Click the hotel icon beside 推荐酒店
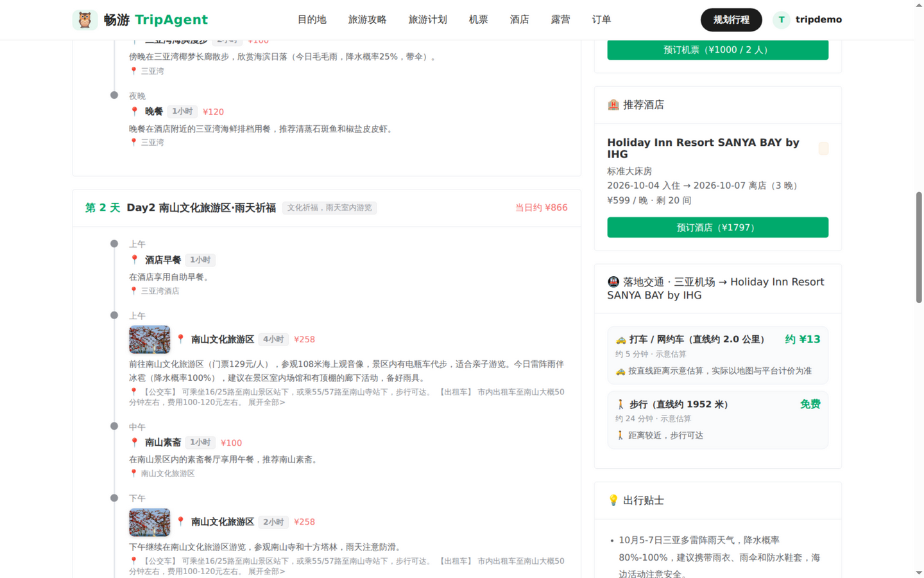Image resolution: width=924 pixels, height=578 pixels. point(613,105)
